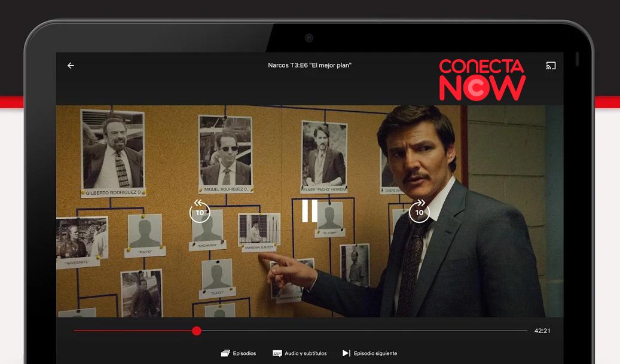Open Audio y subtítulos options
Image resolution: width=620 pixels, height=364 pixels.
[x=300, y=353]
